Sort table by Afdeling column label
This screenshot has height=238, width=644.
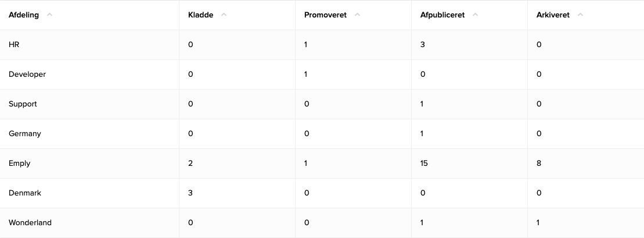(24, 15)
